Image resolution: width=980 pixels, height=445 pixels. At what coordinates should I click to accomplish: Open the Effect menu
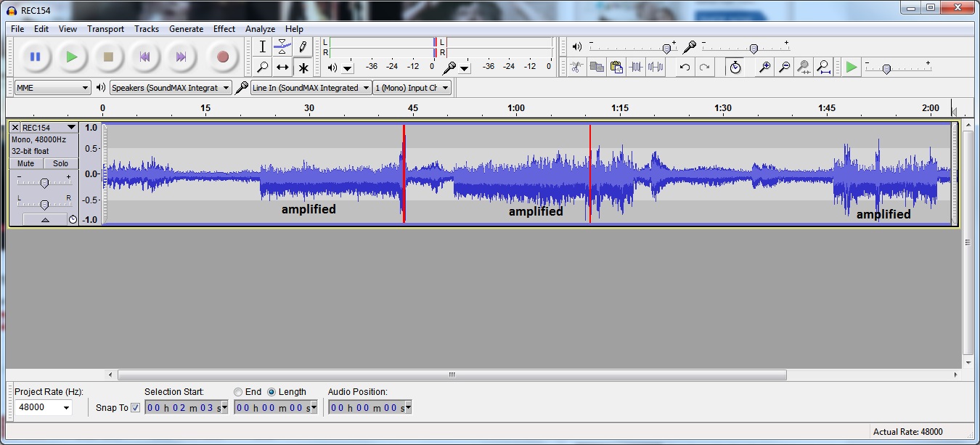tap(224, 29)
